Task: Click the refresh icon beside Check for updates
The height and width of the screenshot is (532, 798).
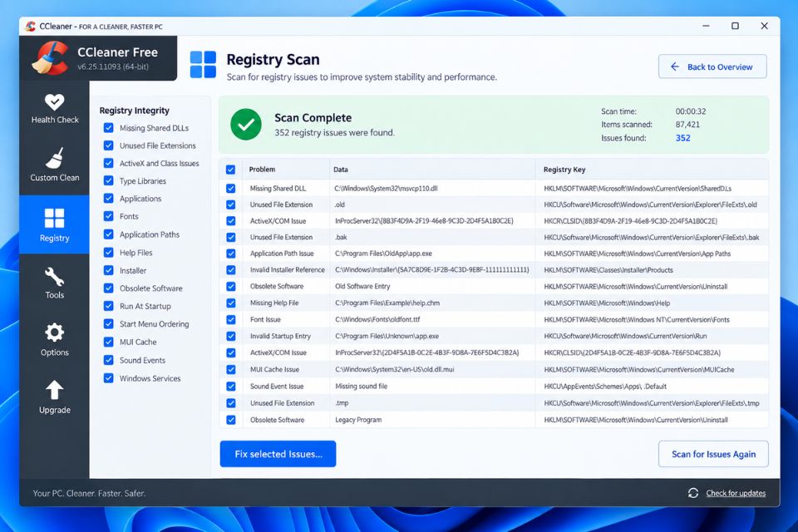Action: pos(692,493)
